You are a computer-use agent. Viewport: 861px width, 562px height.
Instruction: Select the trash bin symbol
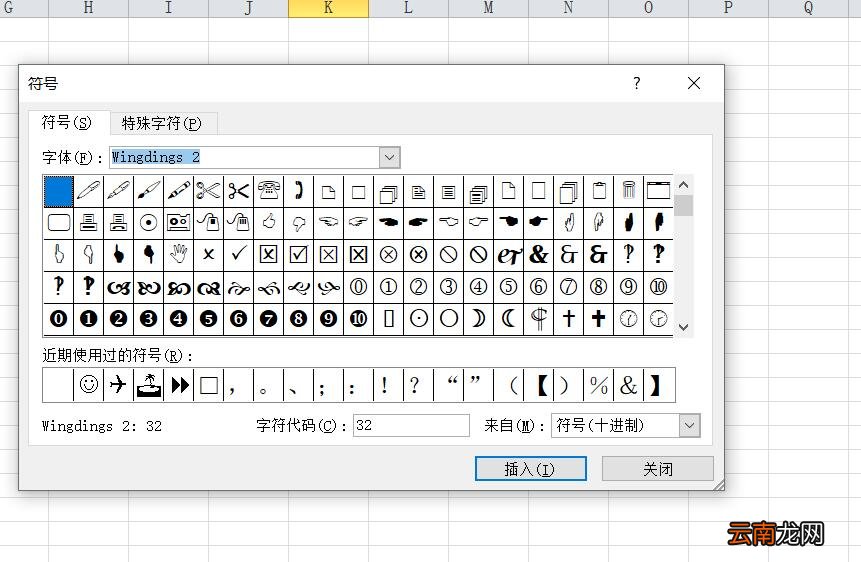[x=629, y=191]
